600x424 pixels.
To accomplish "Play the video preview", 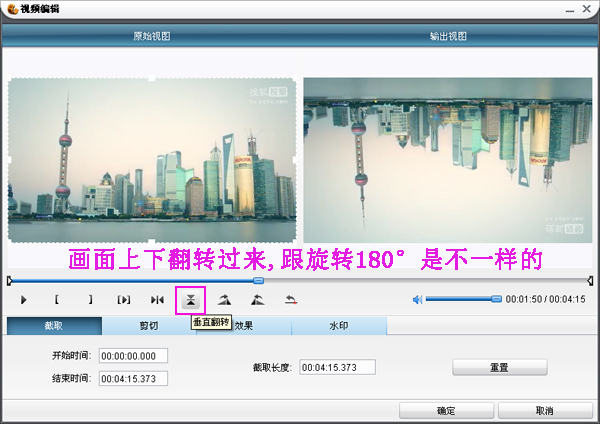I will 24,300.
